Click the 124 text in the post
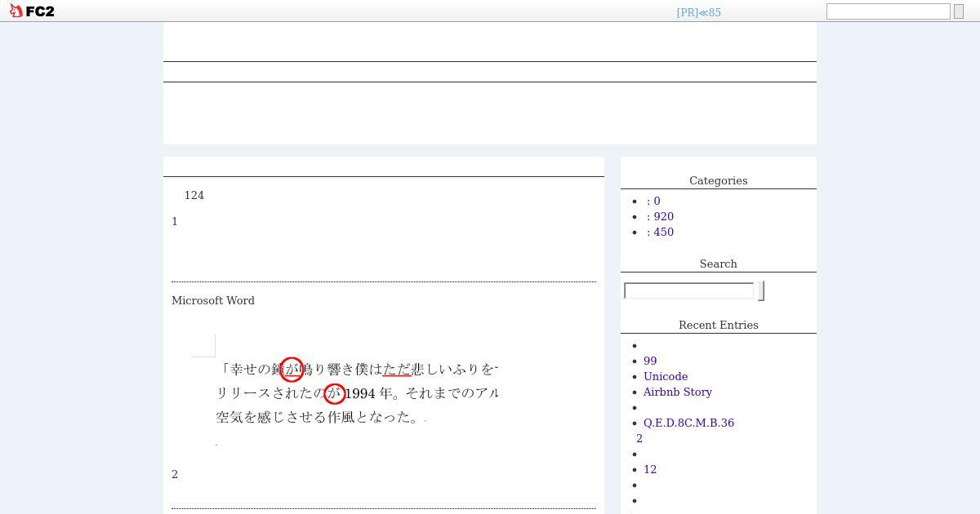 (x=194, y=195)
